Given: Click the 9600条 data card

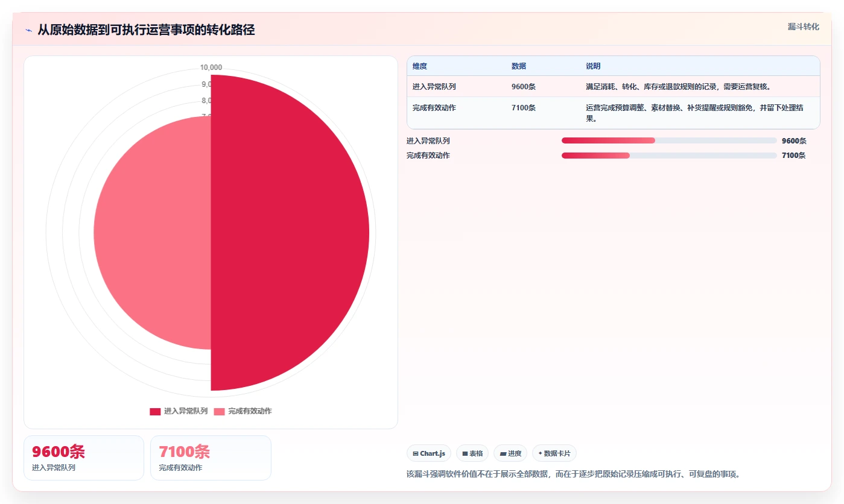Looking at the screenshot, I should tap(84, 458).
